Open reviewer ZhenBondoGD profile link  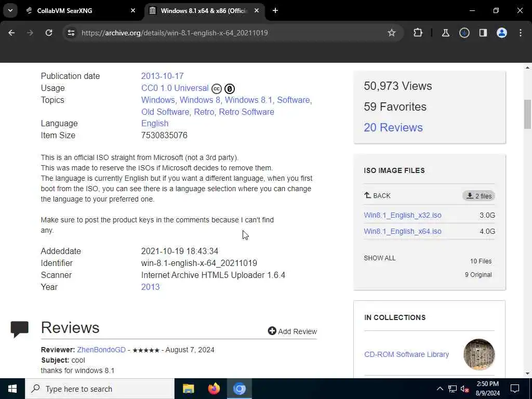click(101, 350)
